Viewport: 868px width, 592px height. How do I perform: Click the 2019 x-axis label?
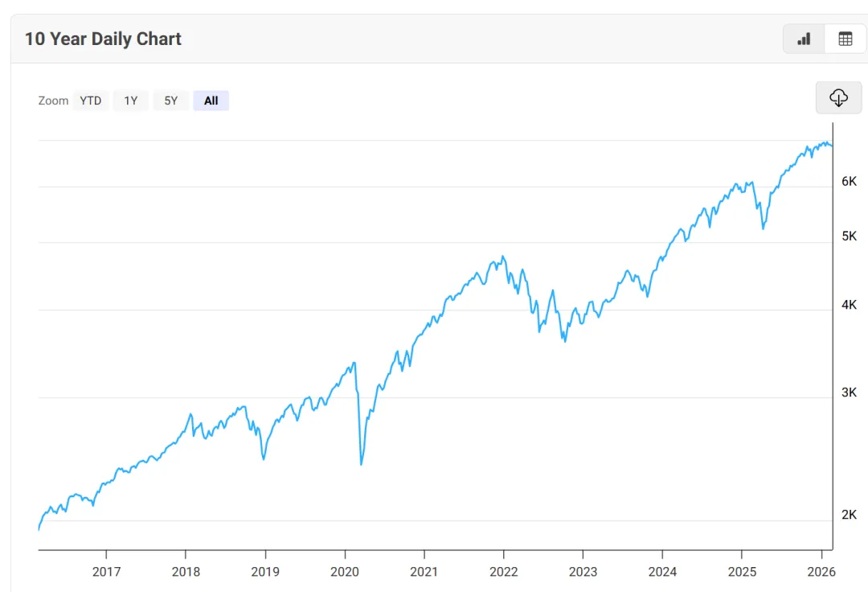pyautogui.click(x=265, y=572)
